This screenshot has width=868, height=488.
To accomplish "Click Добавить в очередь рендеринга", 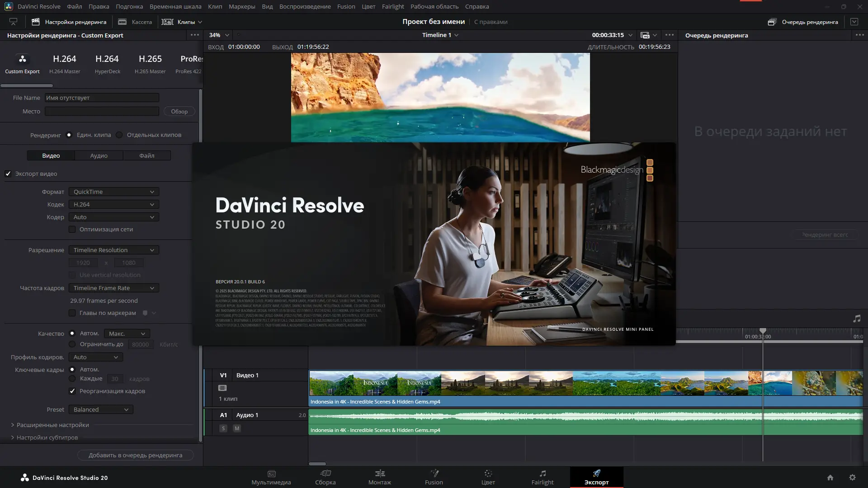I will (135, 455).
